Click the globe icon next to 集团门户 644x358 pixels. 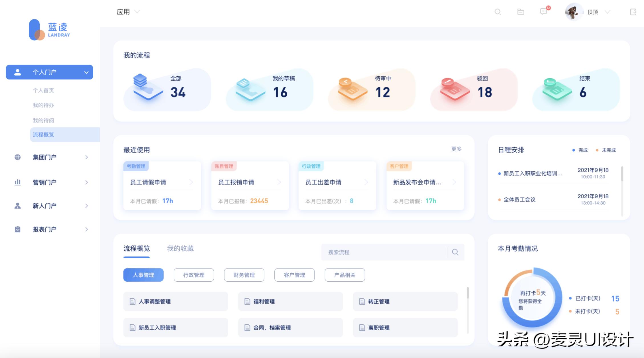[18, 157]
